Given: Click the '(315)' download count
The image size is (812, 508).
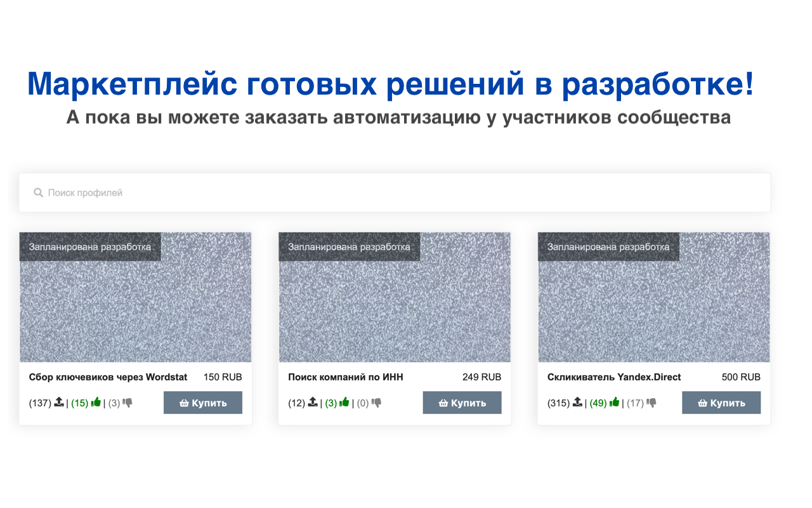Looking at the screenshot, I should 558,403.
